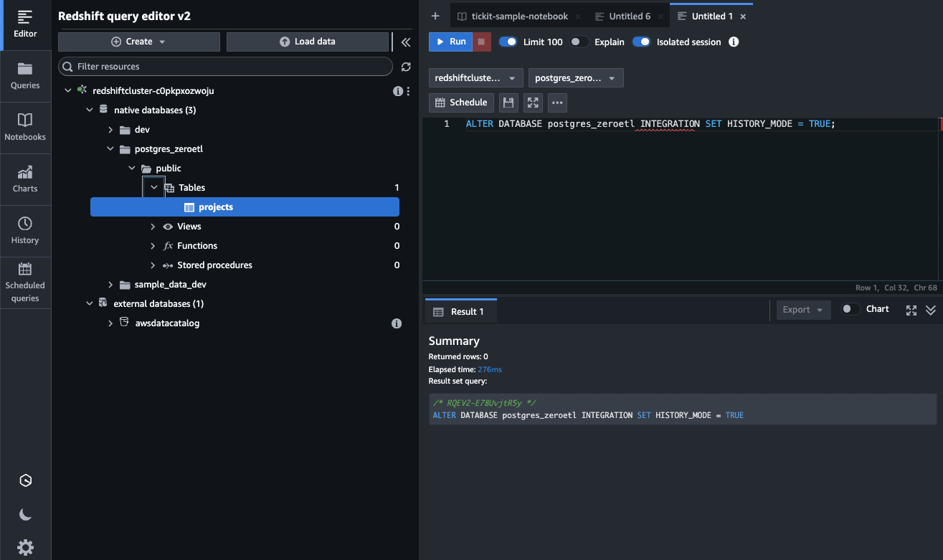
Task: Open the Export dropdown
Action: coord(803,310)
